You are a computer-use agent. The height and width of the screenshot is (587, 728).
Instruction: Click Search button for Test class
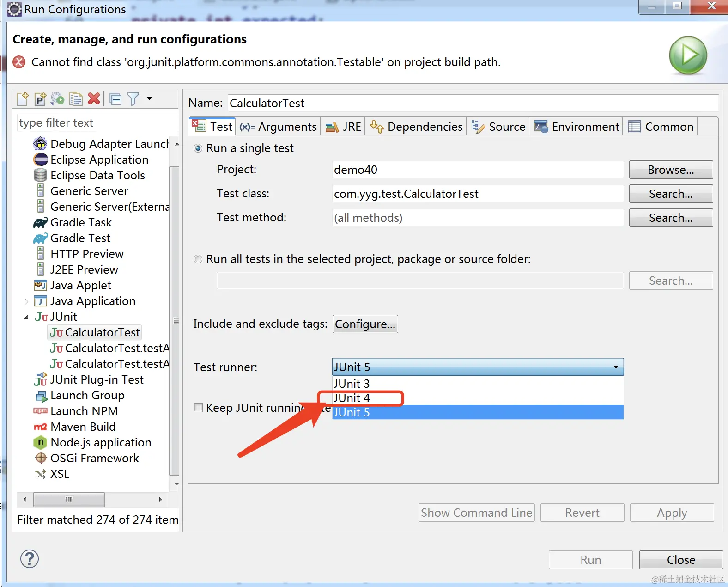(671, 194)
